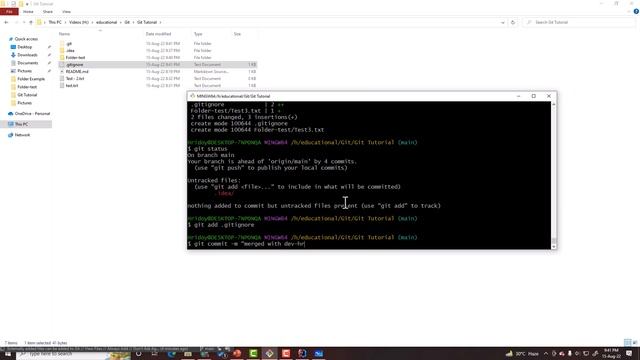Open Quick Access Toolbar customize dropdown
Viewport: 640px width, 360px height.
(x=27, y=4)
